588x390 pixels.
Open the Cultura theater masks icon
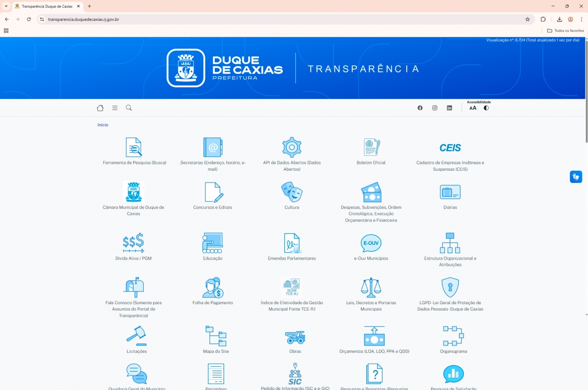[292, 192]
